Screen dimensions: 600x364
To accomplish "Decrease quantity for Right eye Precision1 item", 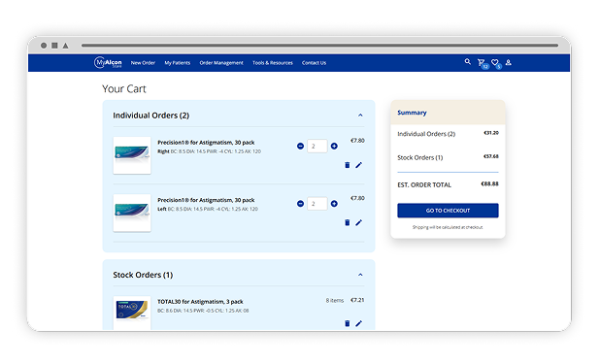I will coord(300,146).
